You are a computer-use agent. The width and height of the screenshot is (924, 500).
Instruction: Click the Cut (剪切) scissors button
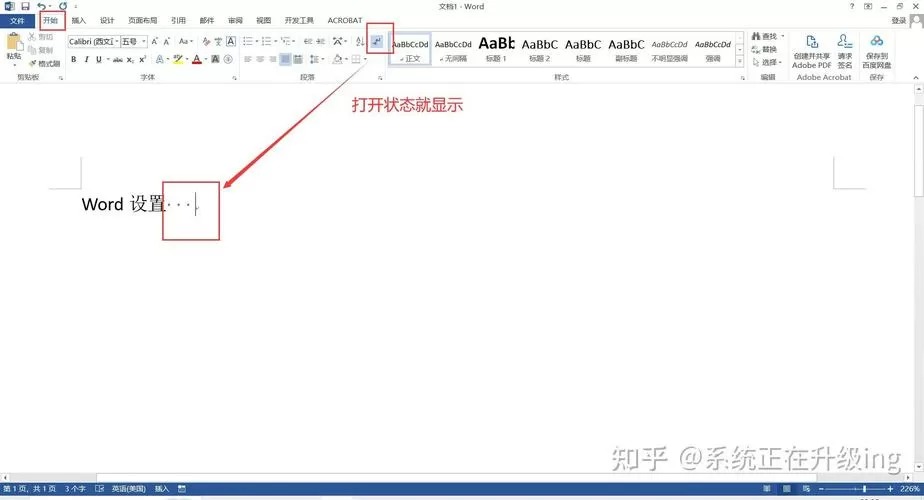(41, 37)
